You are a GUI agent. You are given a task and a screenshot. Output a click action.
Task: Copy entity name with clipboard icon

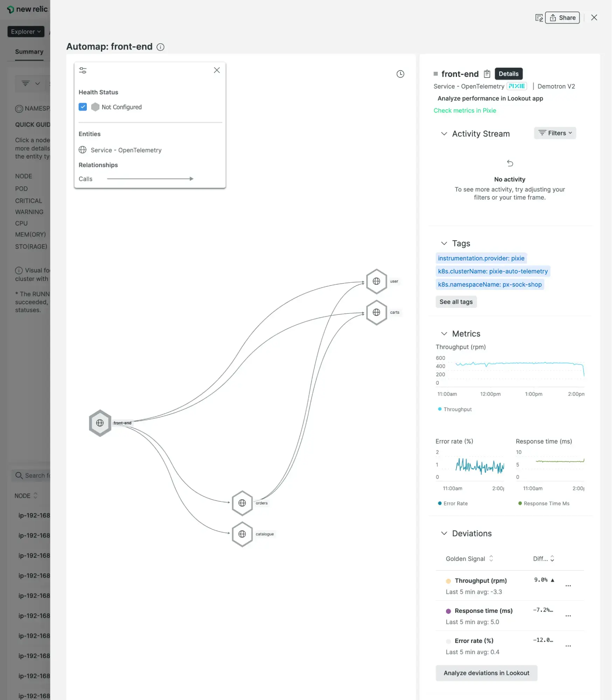(x=487, y=74)
